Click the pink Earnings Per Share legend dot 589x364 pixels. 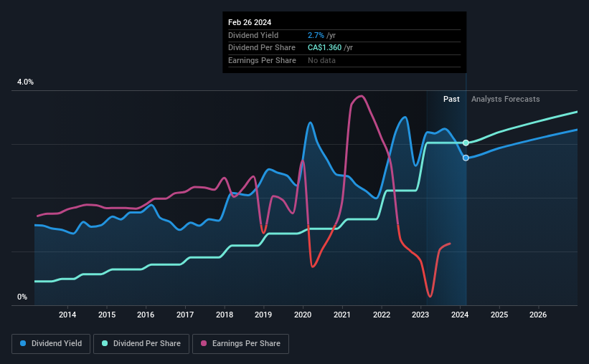point(204,343)
